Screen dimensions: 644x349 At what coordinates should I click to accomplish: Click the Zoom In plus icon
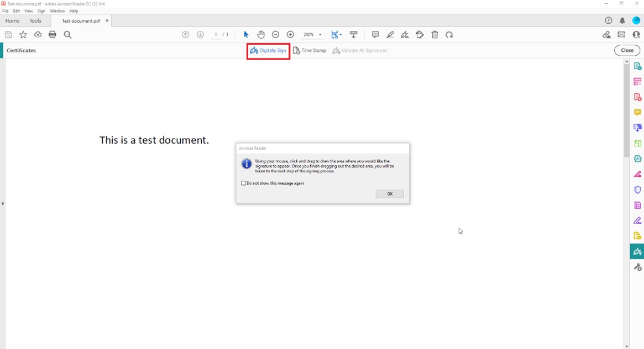tap(290, 34)
